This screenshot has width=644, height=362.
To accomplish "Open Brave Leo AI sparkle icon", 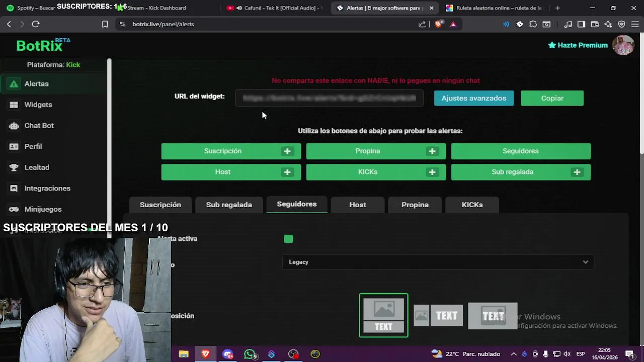I will coord(608,24).
